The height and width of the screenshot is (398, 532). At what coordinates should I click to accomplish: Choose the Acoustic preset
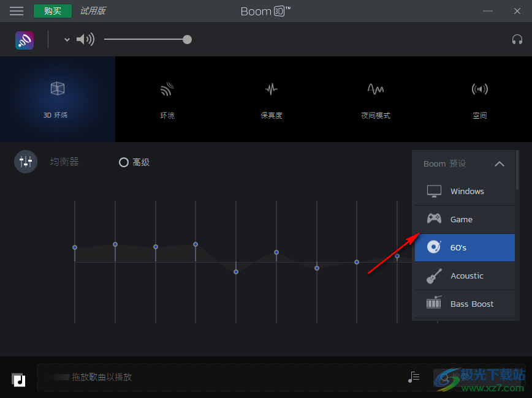tap(465, 276)
